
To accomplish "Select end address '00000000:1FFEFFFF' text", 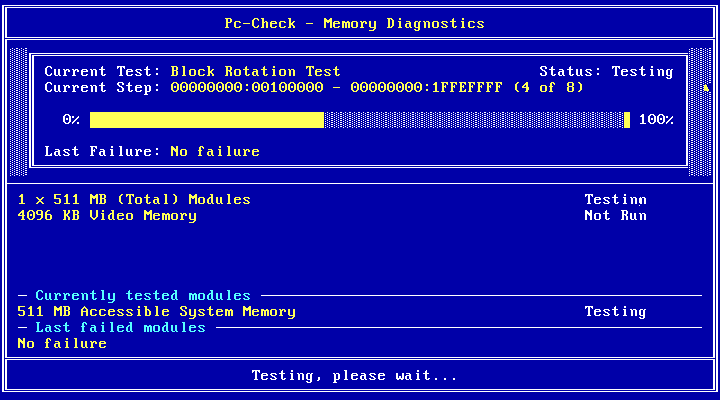I will coord(427,87).
